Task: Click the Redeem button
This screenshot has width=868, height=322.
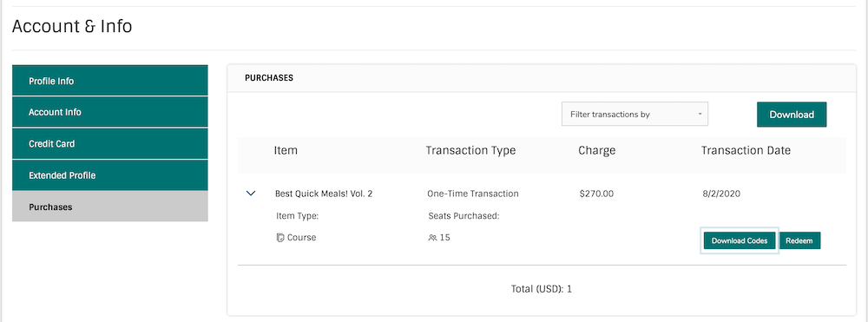Action: pyautogui.click(x=799, y=240)
